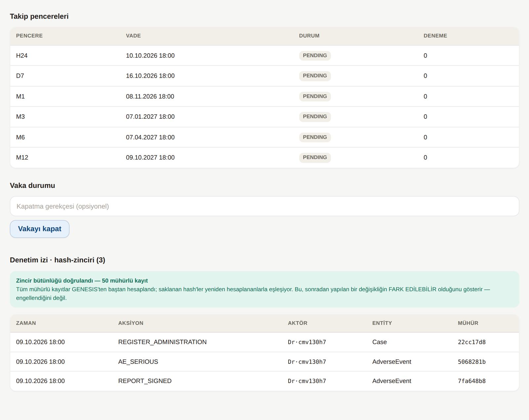Click PENDING badge in M12 row
529x420 pixels.
tap(315, 157)
